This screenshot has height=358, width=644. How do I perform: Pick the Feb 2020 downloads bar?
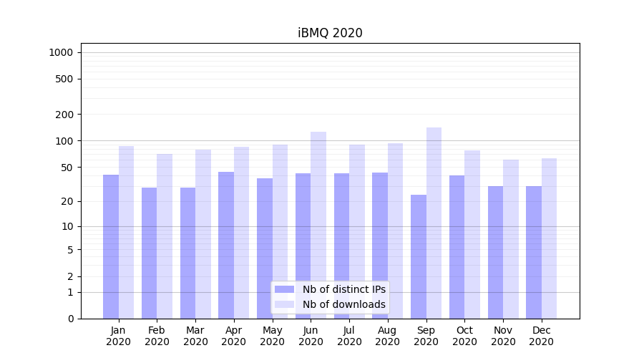pyautogui.click(x=165, y=236)
